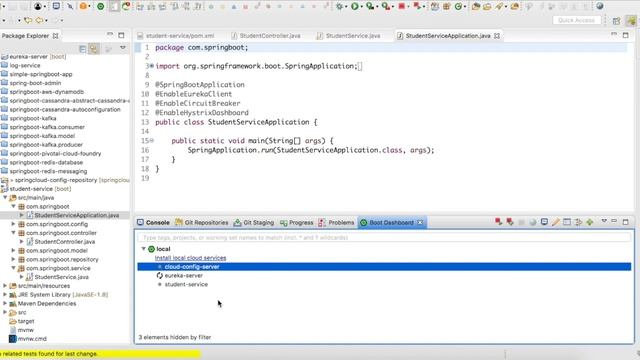Click the green Run button in toolbar

(355, 6)
